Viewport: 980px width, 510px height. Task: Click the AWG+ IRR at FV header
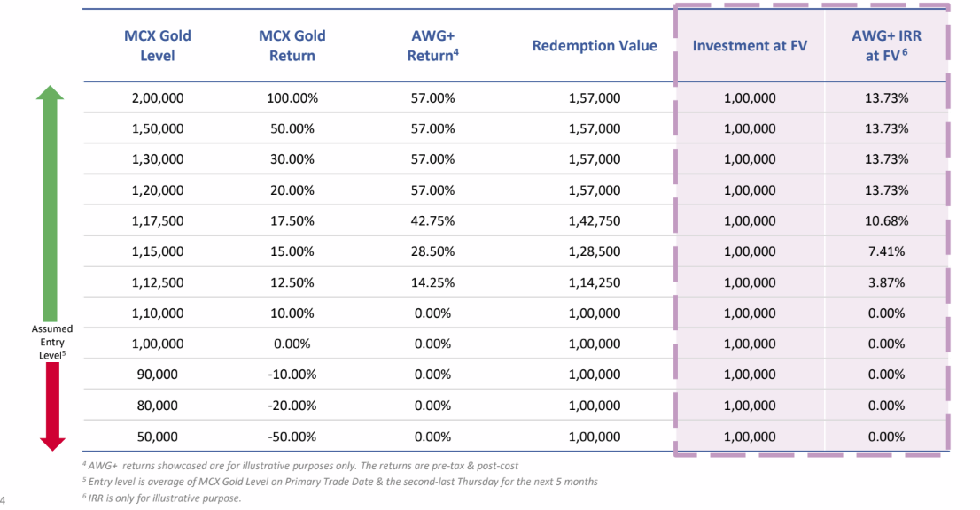[x=886, y=46]
